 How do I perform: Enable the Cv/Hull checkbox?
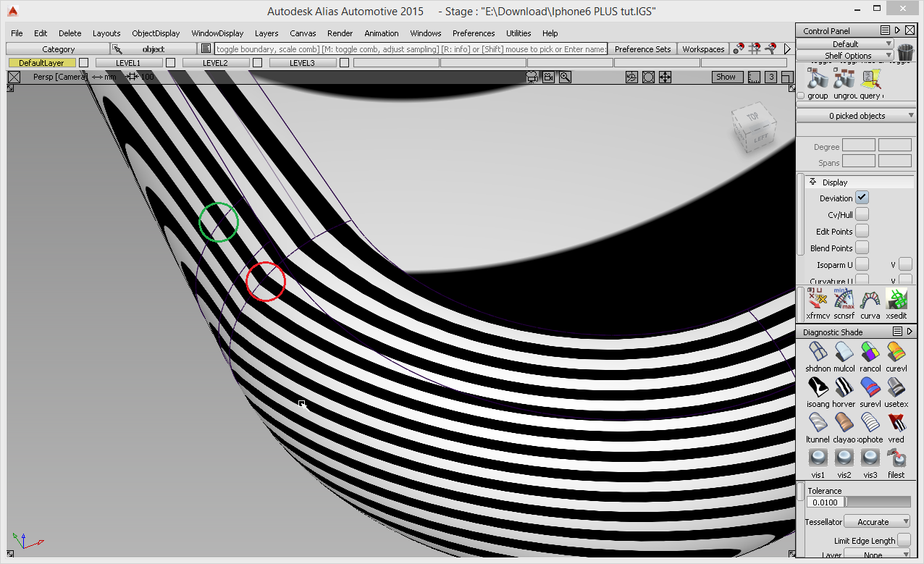[x=862, y=214]
